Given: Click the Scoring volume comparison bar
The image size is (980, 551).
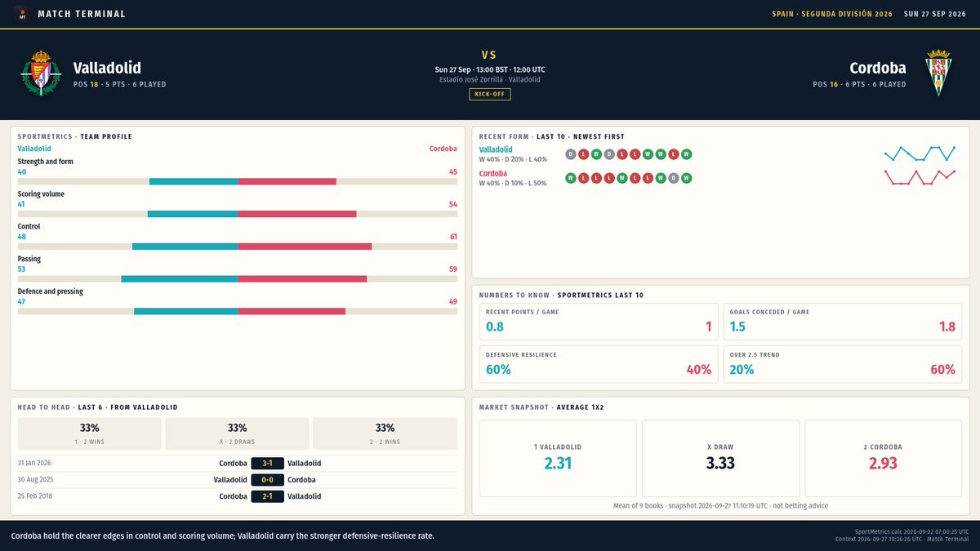Looking at the screenshot, I should [x=238, y=214].
